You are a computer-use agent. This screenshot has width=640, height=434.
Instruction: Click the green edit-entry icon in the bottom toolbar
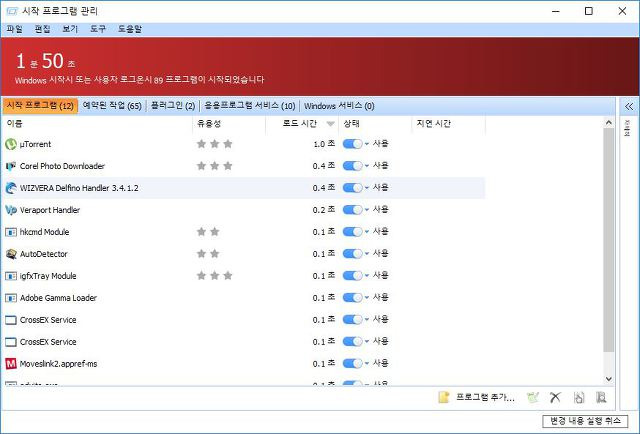[x=533, y=397]
